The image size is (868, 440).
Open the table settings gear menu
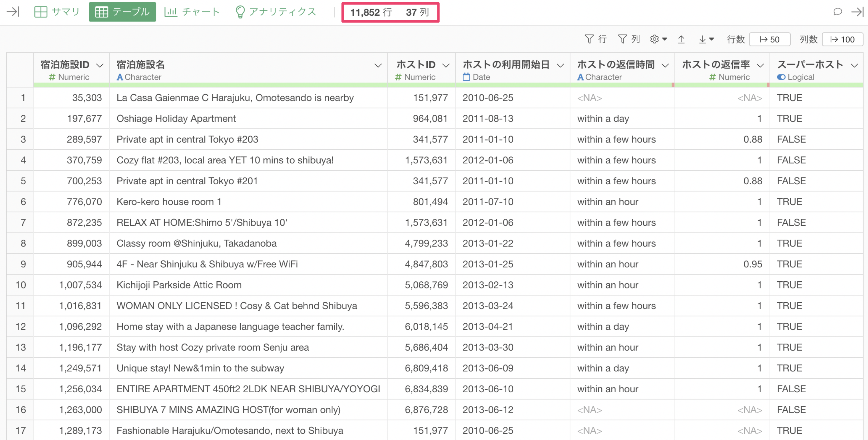(658, 39)
